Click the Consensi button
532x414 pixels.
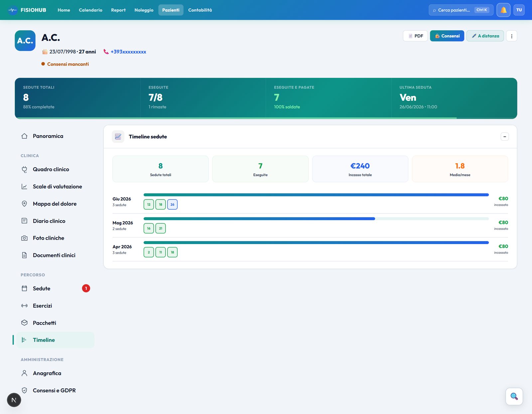click(x=447, y=36)
